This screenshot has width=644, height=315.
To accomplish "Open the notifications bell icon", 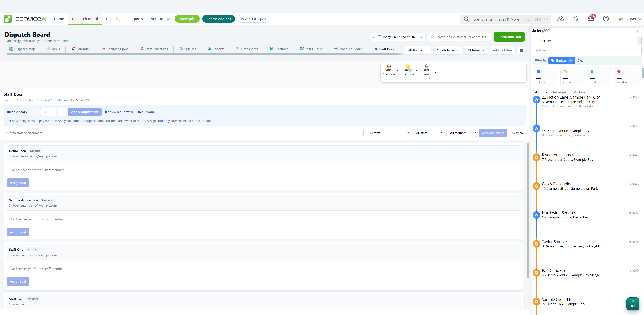I will pyautogui.click(x=576, y=19).
